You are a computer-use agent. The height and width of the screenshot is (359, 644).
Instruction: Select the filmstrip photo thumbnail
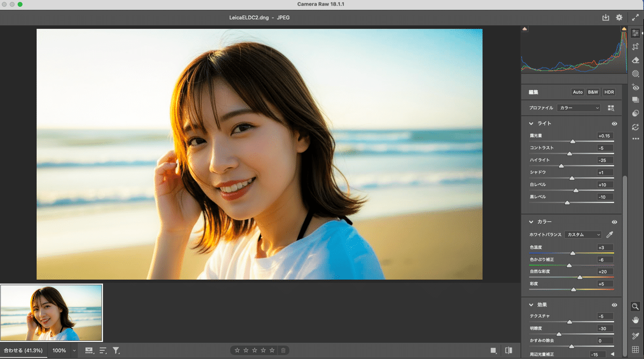coord(52,312)
